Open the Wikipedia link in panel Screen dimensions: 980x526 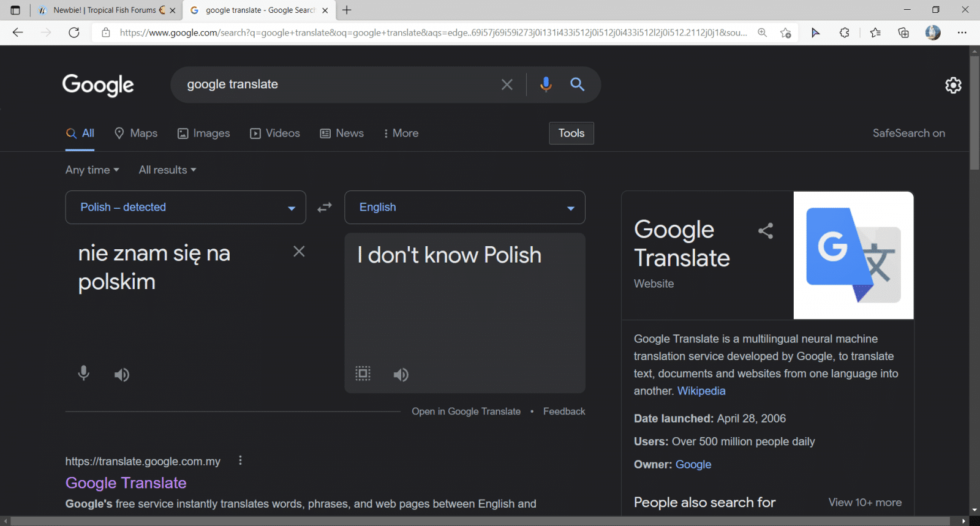coord(701,391)
